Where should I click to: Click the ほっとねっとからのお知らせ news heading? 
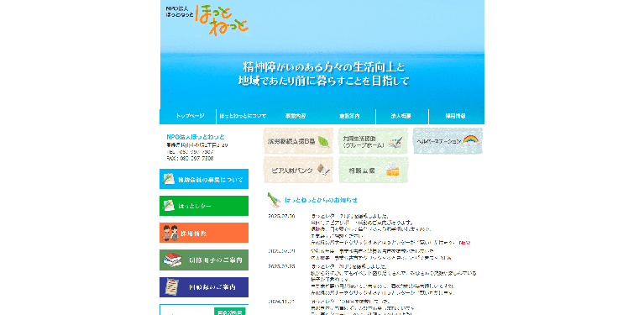322,201
